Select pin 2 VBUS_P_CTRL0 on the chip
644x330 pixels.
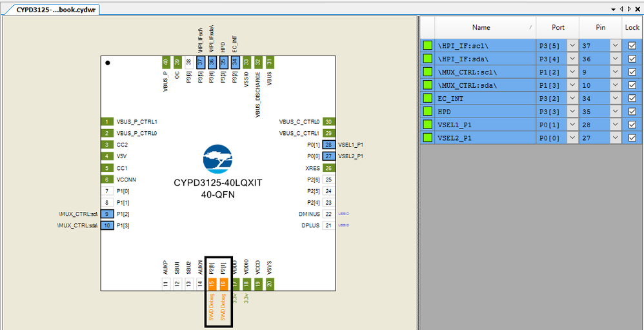coord(106,133)
